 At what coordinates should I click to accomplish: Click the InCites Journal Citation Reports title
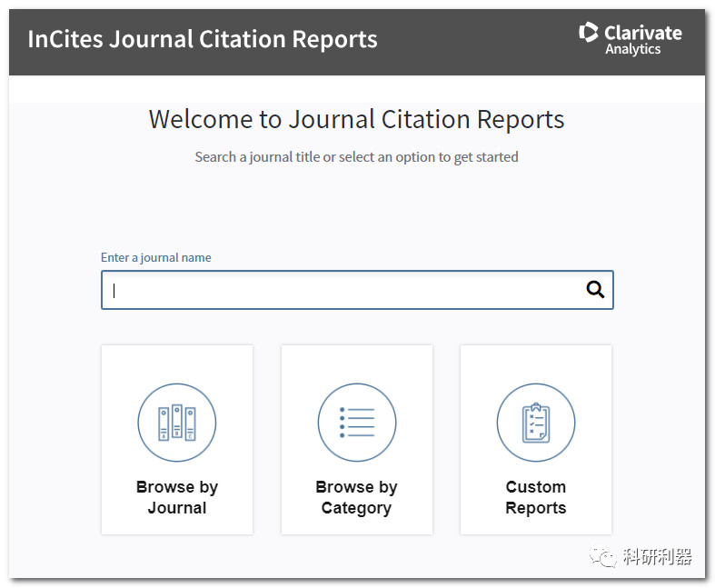point(203,39)
